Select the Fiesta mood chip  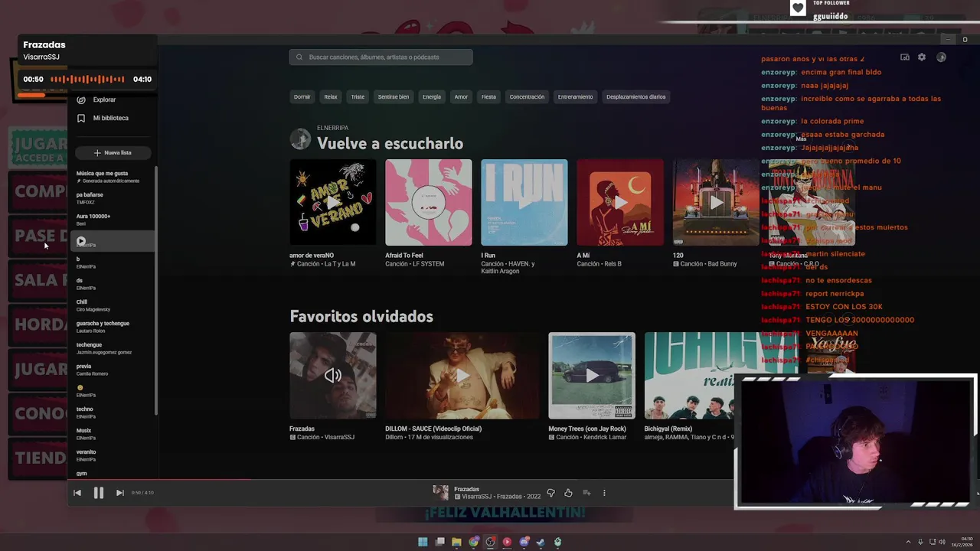pos(488,97)
